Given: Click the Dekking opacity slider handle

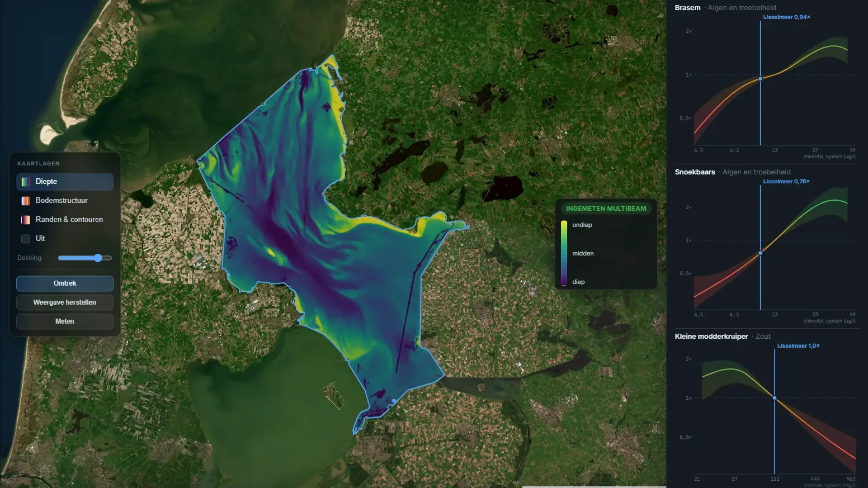Looking at the screenshot, I should click(x=98, y=258).
